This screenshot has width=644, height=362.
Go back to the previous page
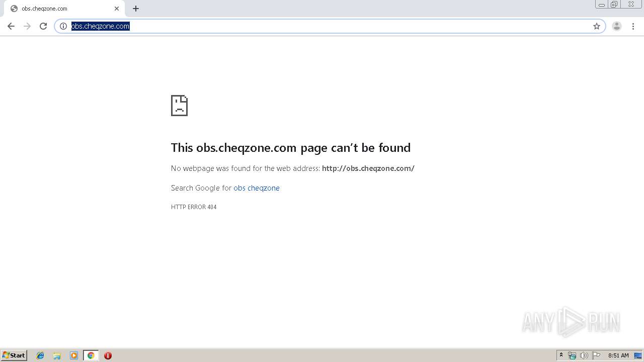click(x=11, y=26)
